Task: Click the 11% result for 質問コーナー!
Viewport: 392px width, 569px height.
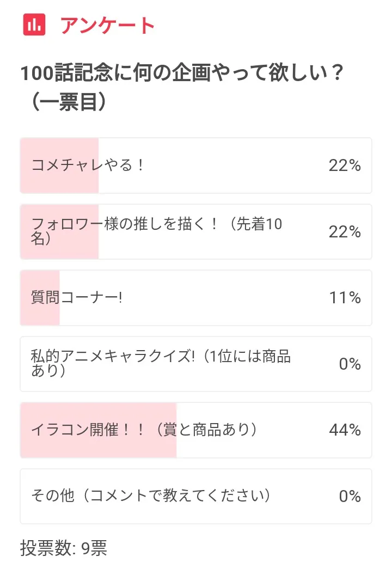Action: 345,298
